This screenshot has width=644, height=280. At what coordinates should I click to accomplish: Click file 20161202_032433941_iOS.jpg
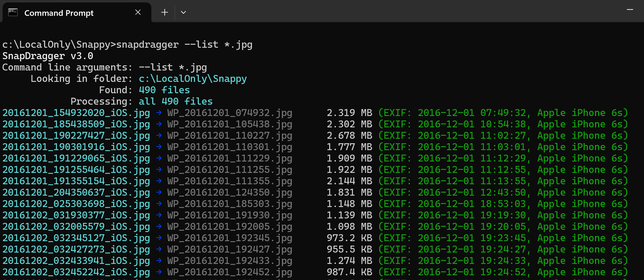click(x=76, y=261)
